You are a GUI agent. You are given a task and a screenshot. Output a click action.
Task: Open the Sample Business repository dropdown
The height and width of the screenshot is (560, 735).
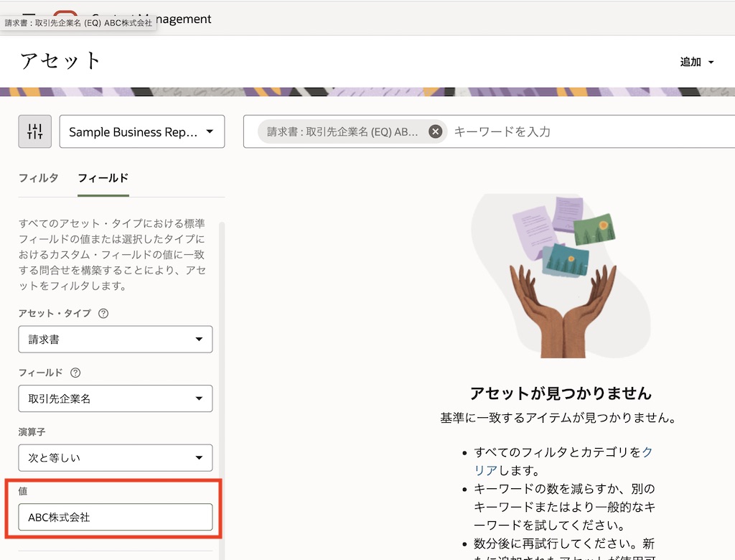point(142,131)
